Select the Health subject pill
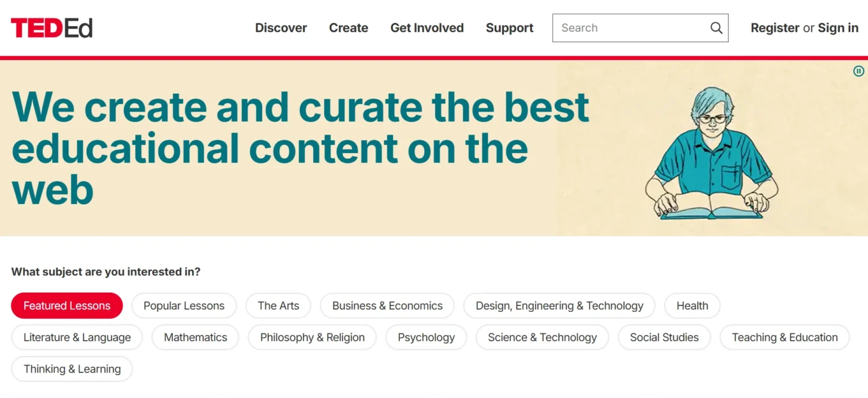Viewport: 868px width, 398px height. click(x=692, y=306)
